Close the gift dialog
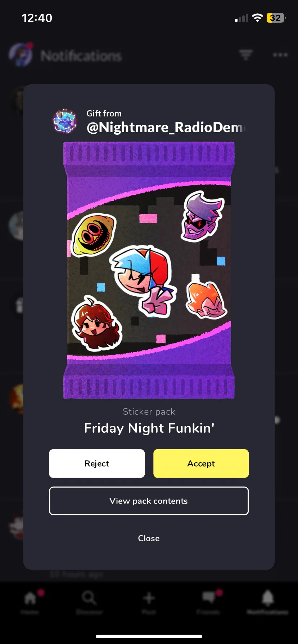The image size is (298, 644). point(149,538)
